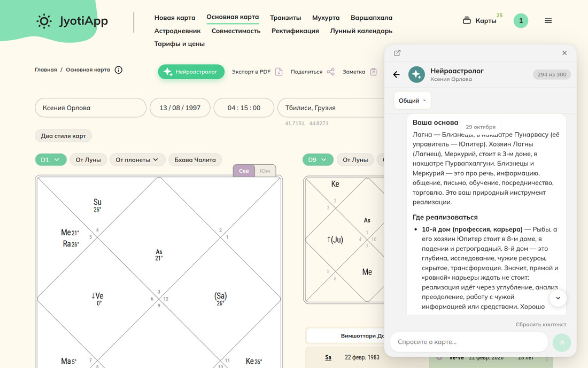The width and height of the screenshot is (588, 368).
Task: Go to Ректификация
Action: (295, 31)
